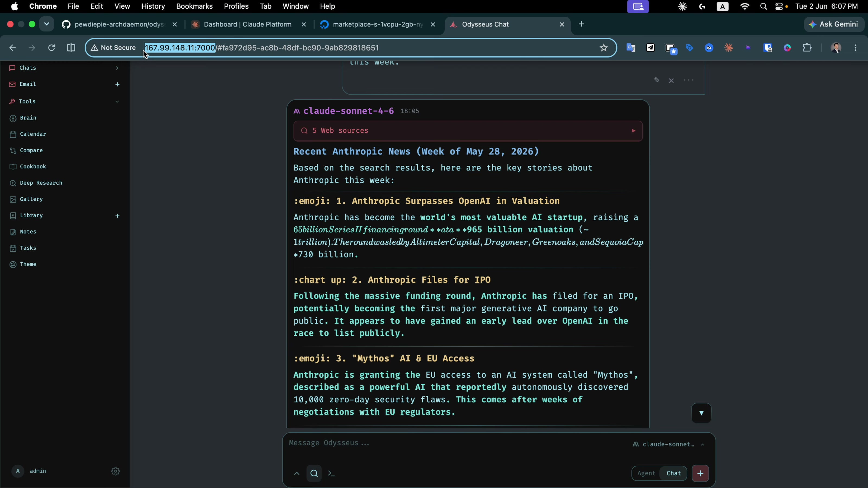Expand composer options with up chevron
Image resolution: width=868 pixels, height=488 pixels.
tap(296, 473)
